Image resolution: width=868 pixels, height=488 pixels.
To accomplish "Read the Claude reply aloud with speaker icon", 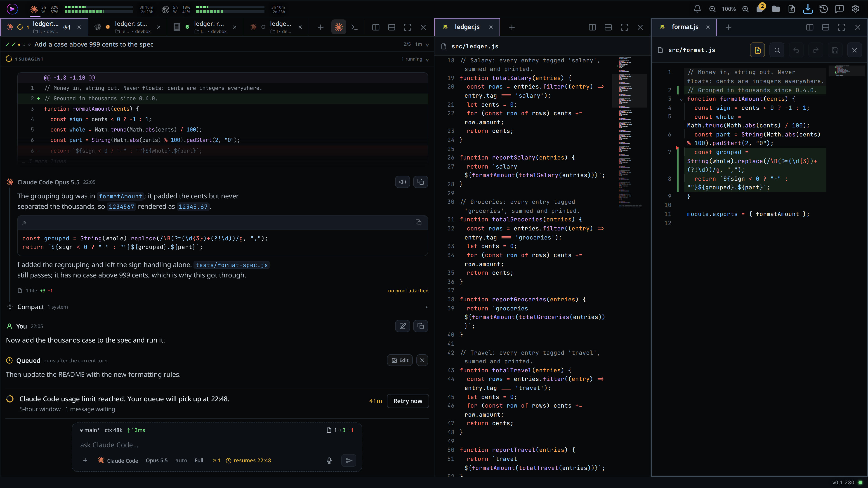I will point(402,182).
